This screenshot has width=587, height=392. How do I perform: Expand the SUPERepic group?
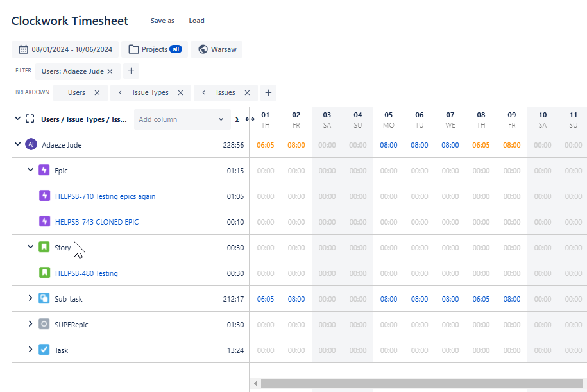coord(31,323)
